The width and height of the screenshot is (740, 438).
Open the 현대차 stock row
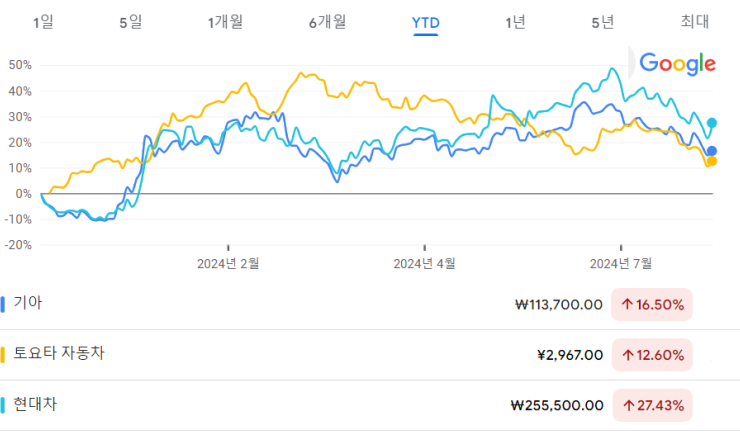pyautogui.click(x=370, y=405)
